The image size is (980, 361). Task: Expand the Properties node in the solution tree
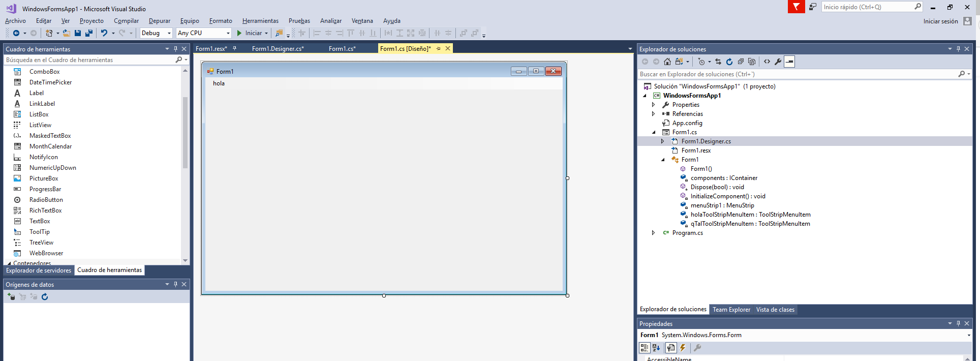tap(654, 105)
